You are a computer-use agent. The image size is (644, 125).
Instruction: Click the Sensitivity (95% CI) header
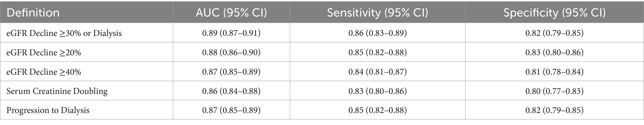377,13
